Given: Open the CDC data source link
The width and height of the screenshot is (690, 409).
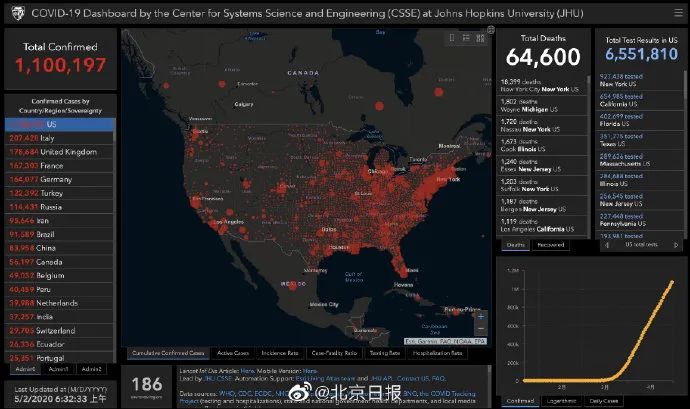Looking at the screenshot, I should point(245,394).
